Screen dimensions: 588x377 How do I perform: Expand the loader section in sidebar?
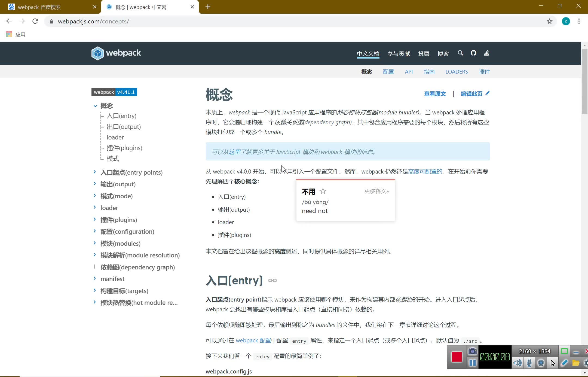point(94,207)
